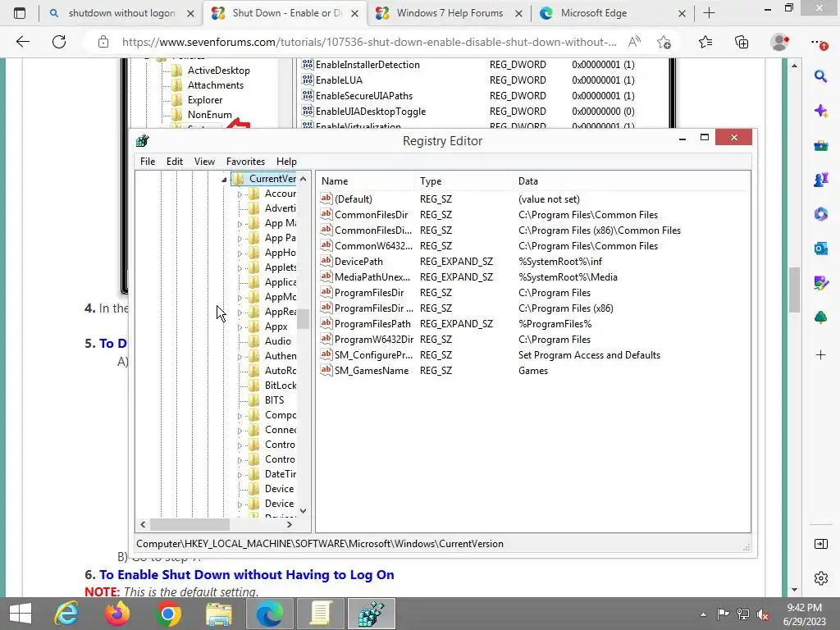This screenshot has width=840, height=630.
Task: Click the tree pane vertical scrollbar thumb
Action: pyautogui.click(x=304, y=319)
